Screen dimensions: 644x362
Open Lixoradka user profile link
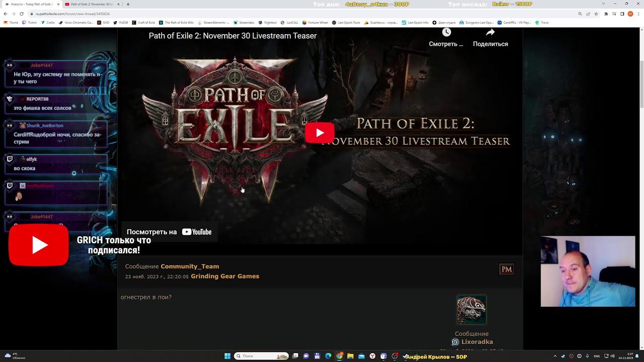click(477, 342)
